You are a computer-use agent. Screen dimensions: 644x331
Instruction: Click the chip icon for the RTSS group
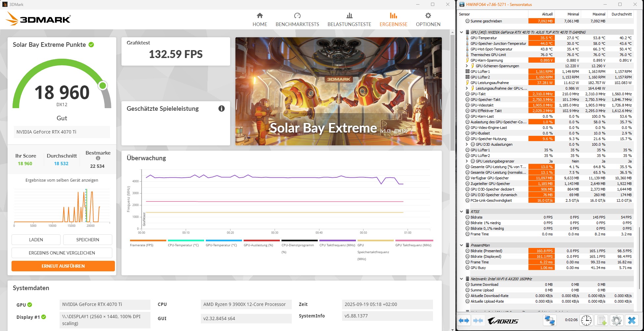point(467,212)
